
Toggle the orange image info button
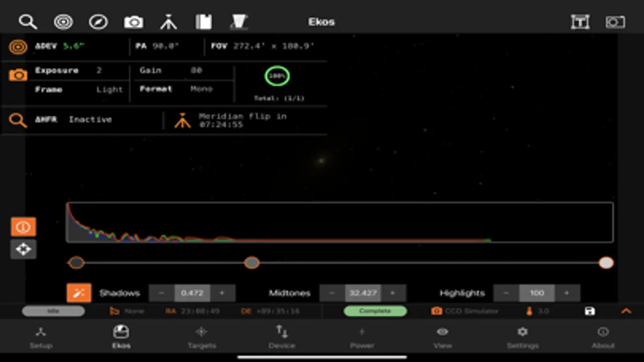pos(23,227)
